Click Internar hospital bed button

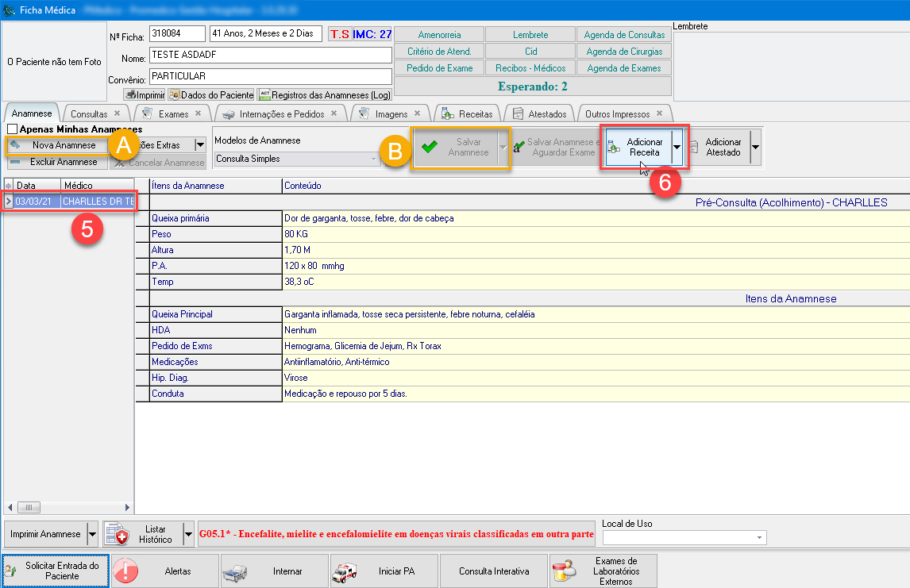point(273,571)
